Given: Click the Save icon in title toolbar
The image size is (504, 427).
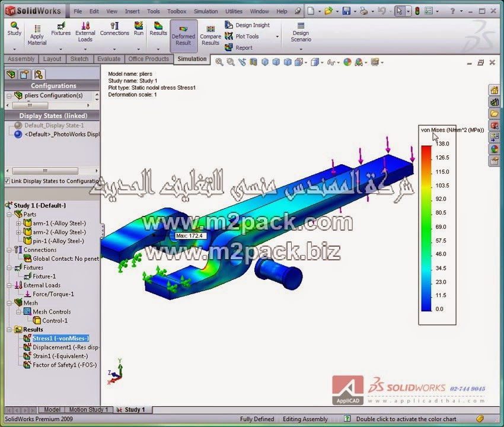Looking at the screenshot, I should 346,11.
